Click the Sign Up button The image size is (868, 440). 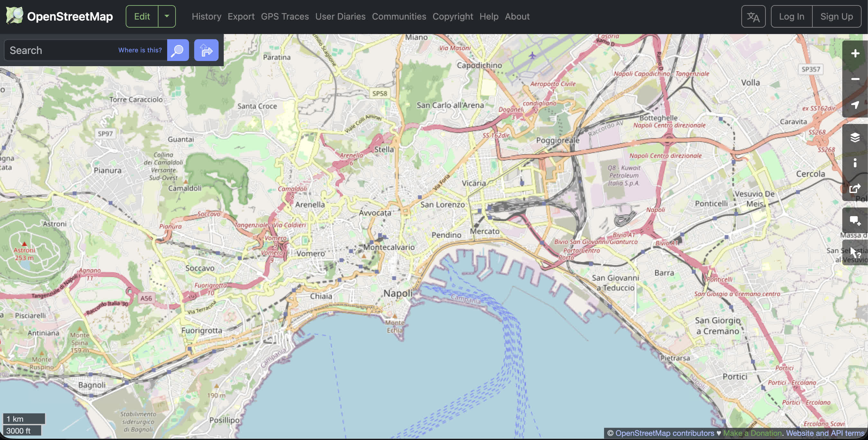pos(836,16)
